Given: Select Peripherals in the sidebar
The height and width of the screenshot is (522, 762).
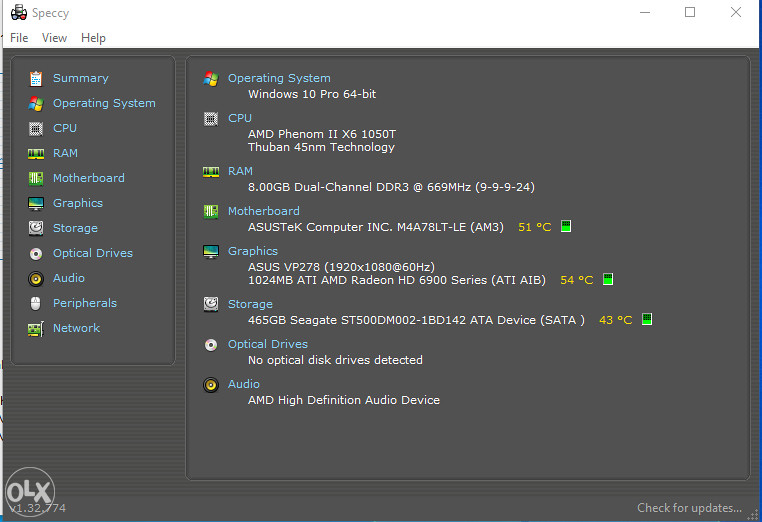Looking at the screenshot, I should point(85,303).
